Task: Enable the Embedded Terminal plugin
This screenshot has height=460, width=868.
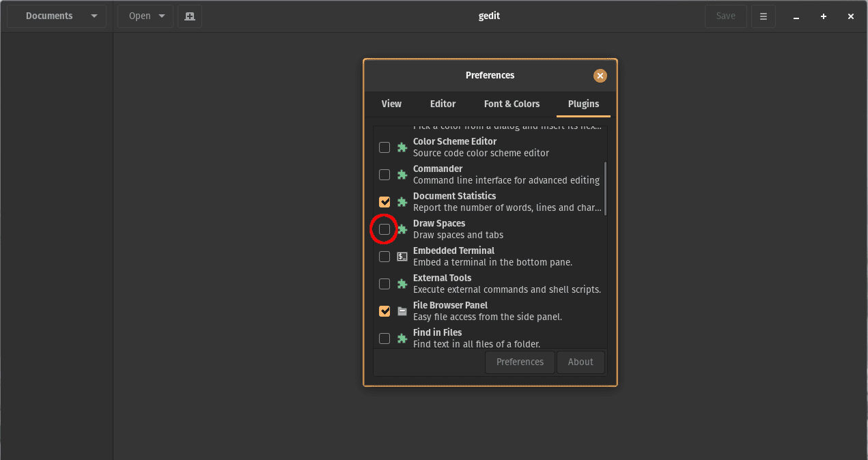Action: [384, 257]
